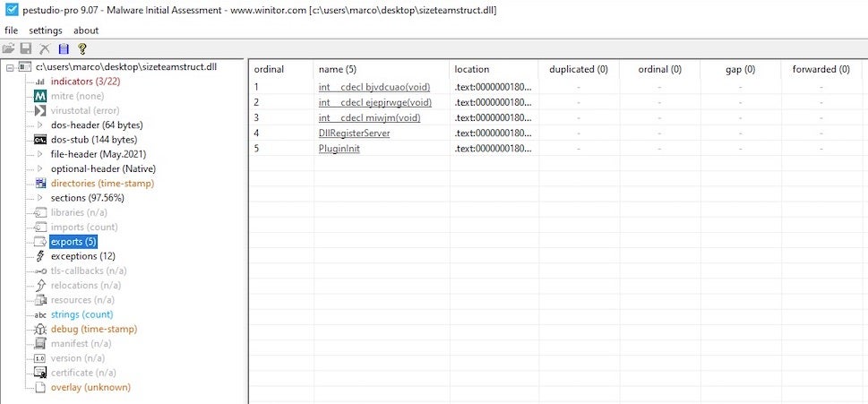
Task: Open the settings menu
Action: click(46, 30)
